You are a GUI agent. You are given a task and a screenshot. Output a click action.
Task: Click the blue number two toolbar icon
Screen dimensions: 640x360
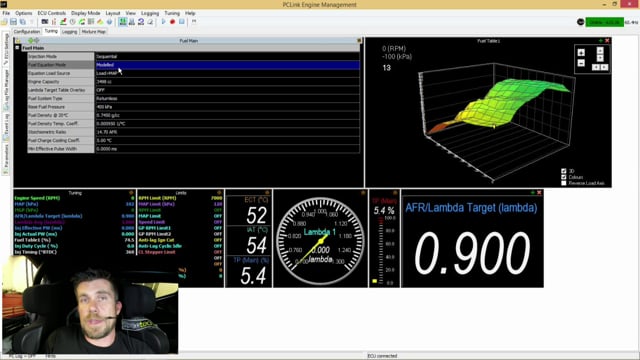pos(141,22)
